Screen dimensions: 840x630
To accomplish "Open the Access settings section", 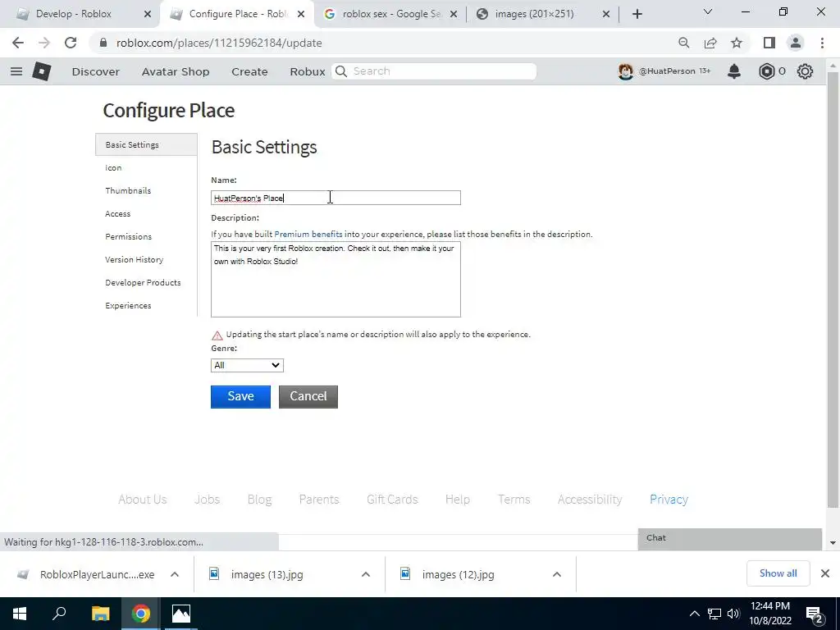I will click(x=118, y=214).
